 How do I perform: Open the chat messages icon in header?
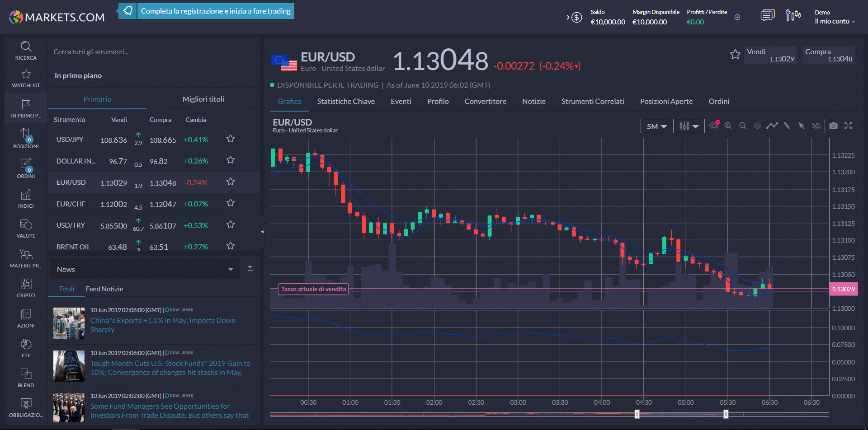click(x=767, y=16)
